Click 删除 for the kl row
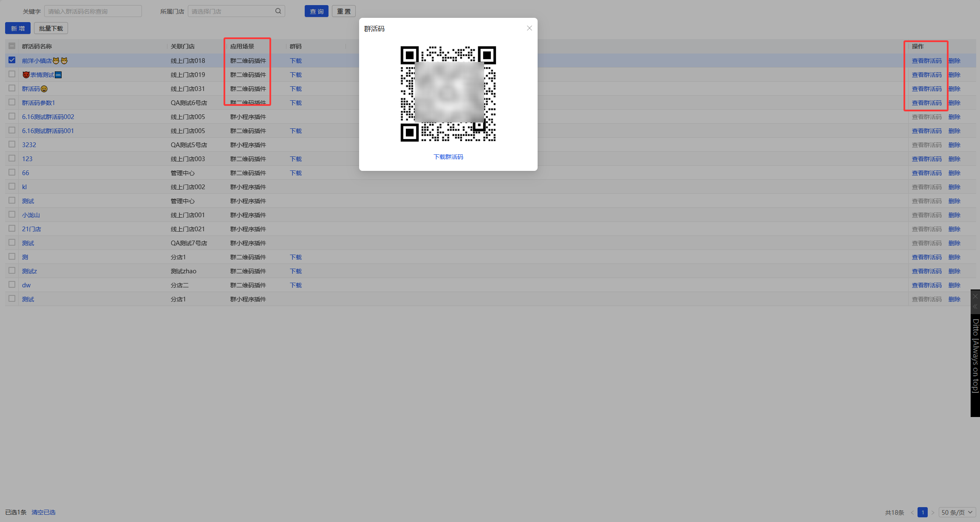This screenshot has height=522, width=980. pyautogui.click(x=954, y=187)
